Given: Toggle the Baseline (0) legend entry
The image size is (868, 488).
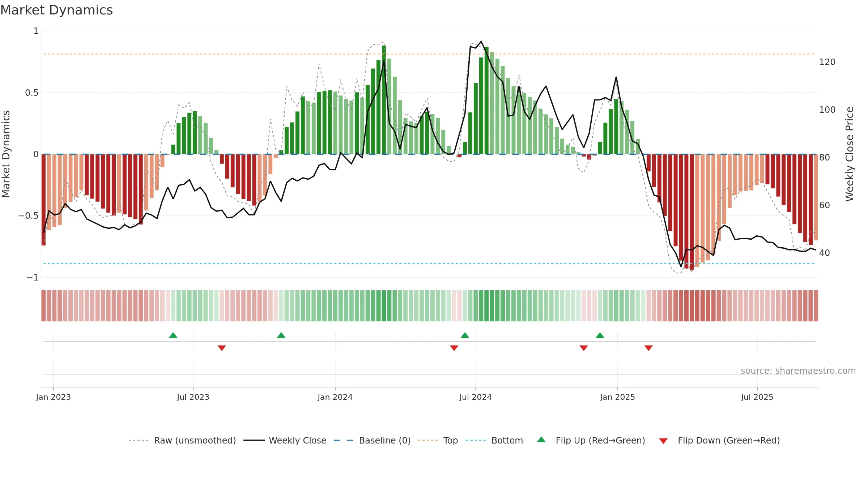Looking at the screenshot, I should (372, 440).
